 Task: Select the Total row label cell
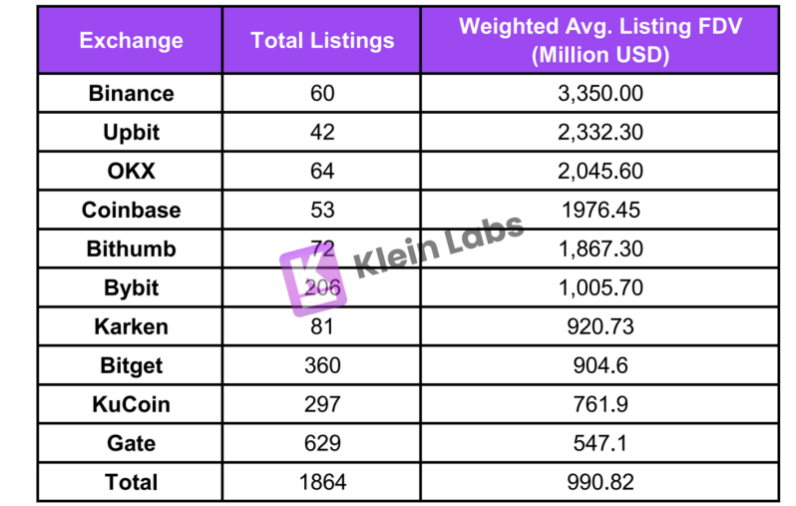[x=131, y=482]
